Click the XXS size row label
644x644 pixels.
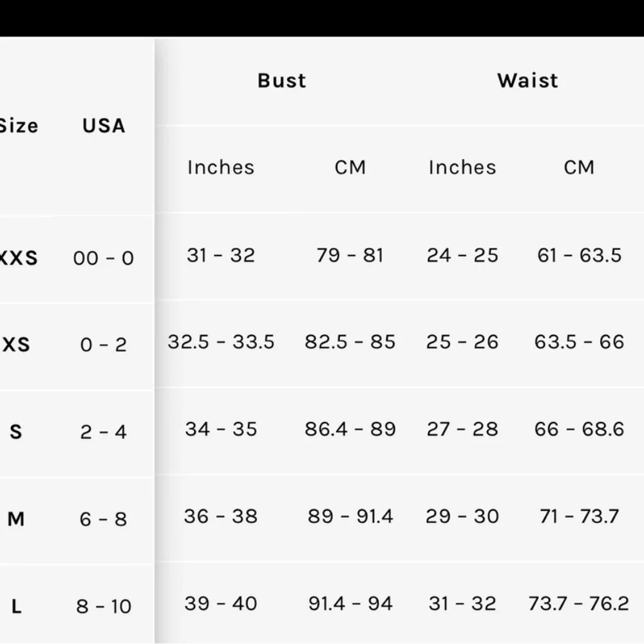coord(19,258)
